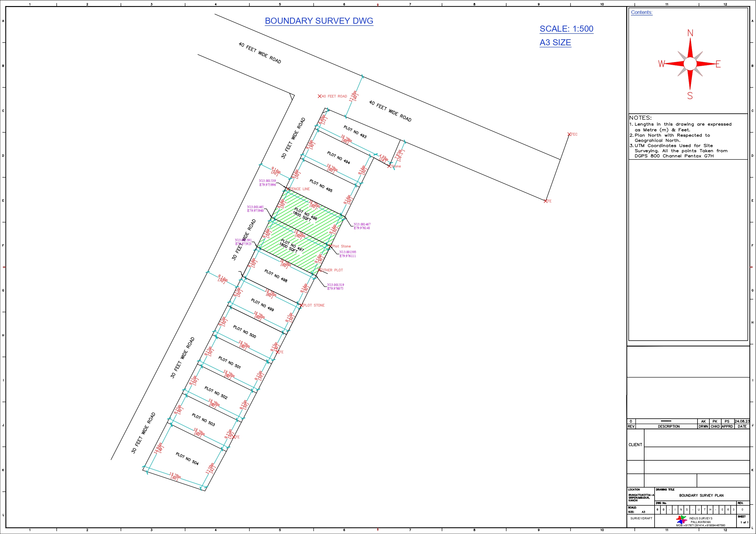The height and width of the screenshot is (534, 756).
Task: Click the red compass rose center
Action: [x=690, y=64]
